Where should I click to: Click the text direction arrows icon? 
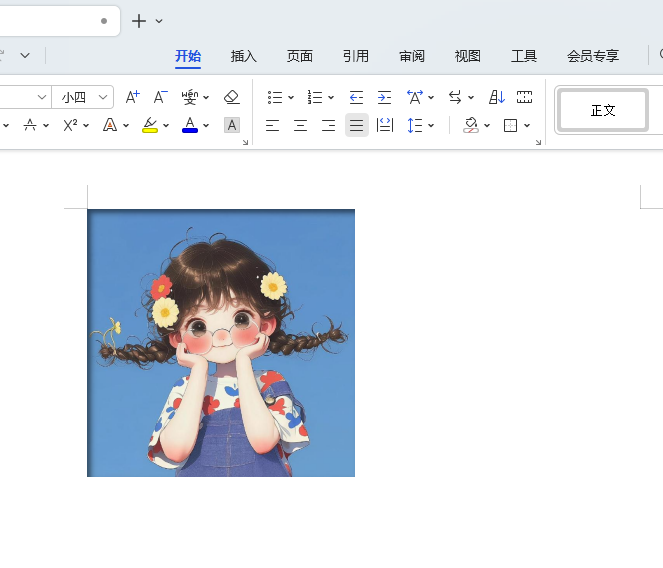(455, 97)
